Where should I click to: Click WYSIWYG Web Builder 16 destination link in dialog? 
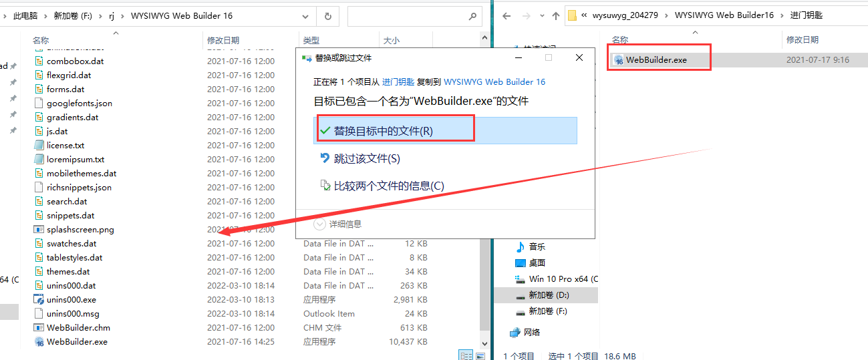[494, 81]
